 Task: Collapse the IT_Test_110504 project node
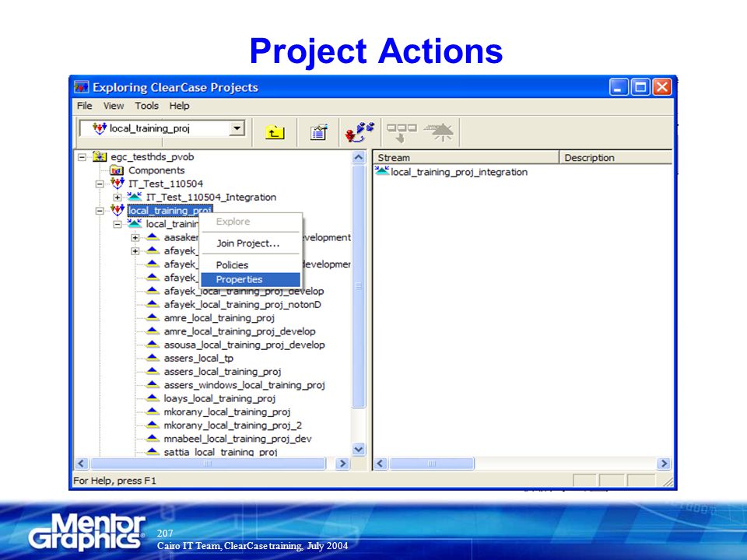[100, 184]
